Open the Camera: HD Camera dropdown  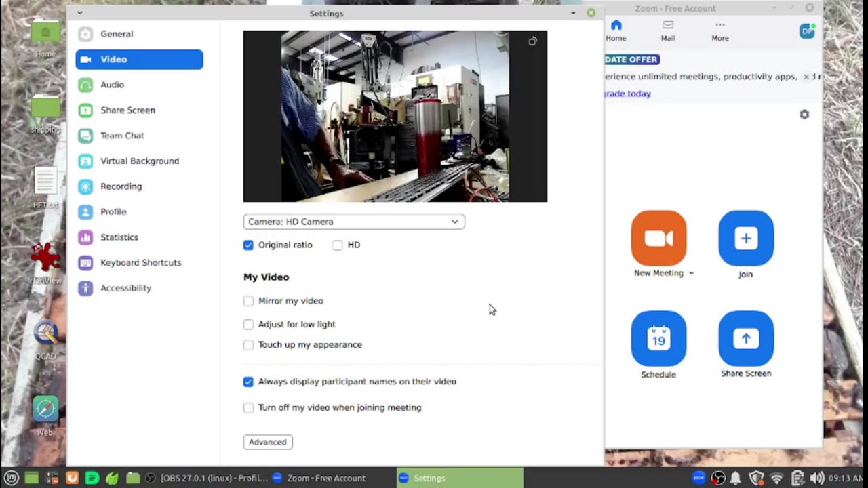click(x=354, y=222)
